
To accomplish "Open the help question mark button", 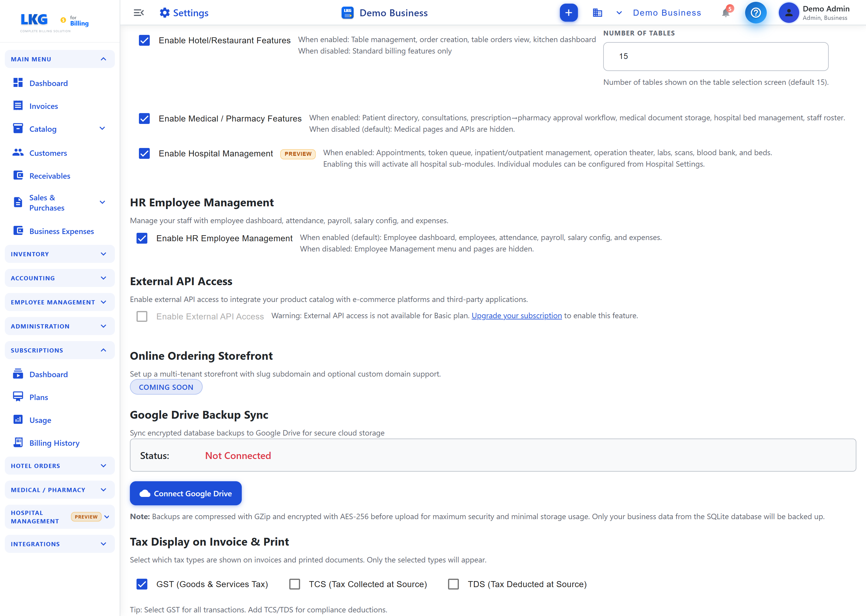I will coord(755,13).
